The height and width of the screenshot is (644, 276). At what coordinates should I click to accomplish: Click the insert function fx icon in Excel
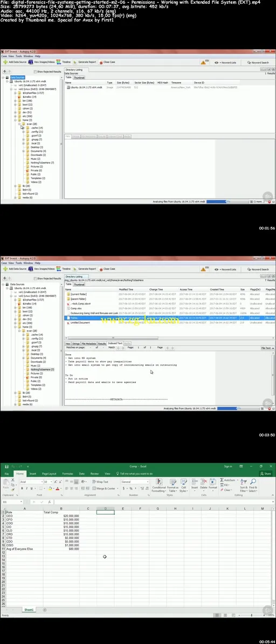coord(49,502)
